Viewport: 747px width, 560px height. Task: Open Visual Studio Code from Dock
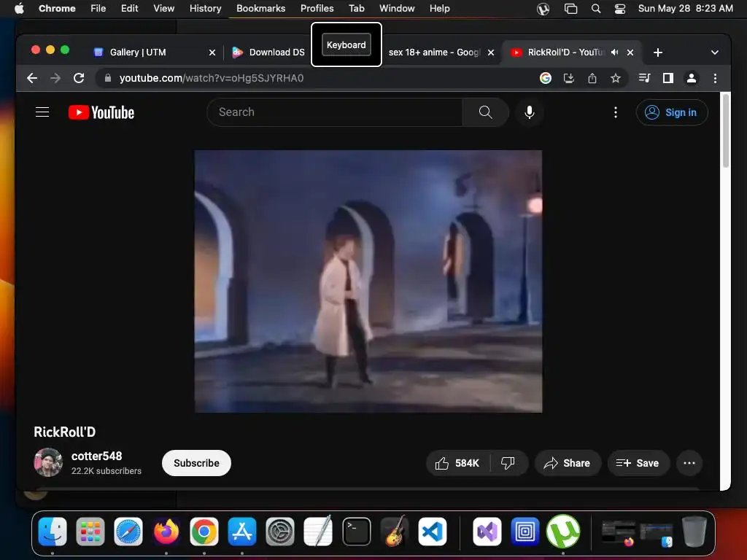[x=433, y=531]
